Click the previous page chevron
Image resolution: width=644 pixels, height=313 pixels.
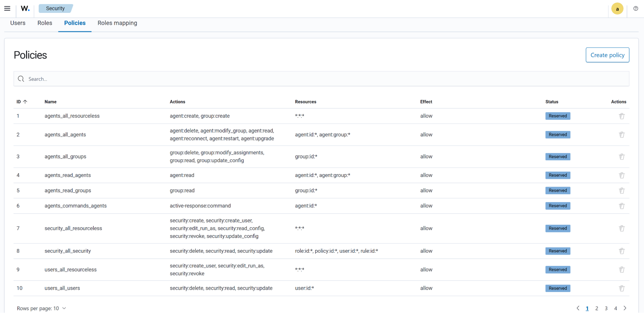[x=578, y=308]
